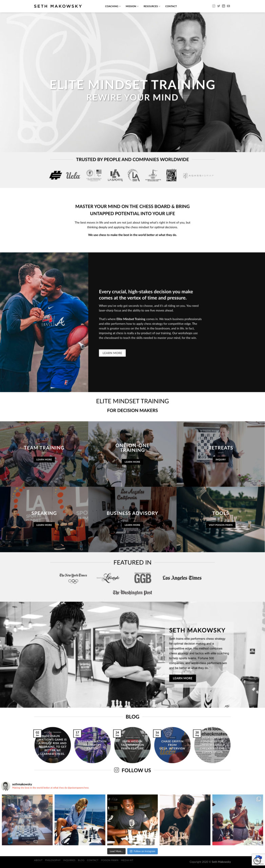Click the reCAPTCHA badge

pyautogui.click(x=258, y=860)
